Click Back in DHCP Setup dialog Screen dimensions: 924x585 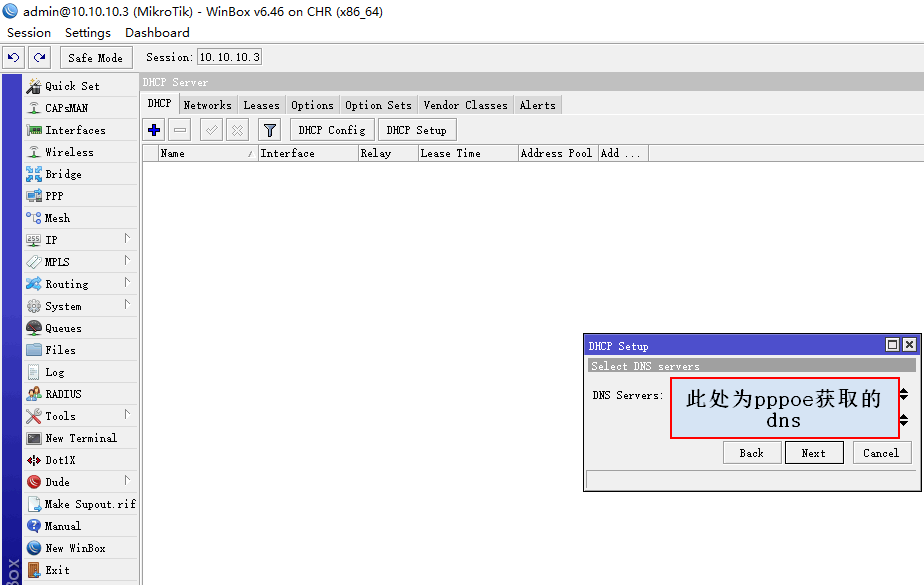coord(752,453)
